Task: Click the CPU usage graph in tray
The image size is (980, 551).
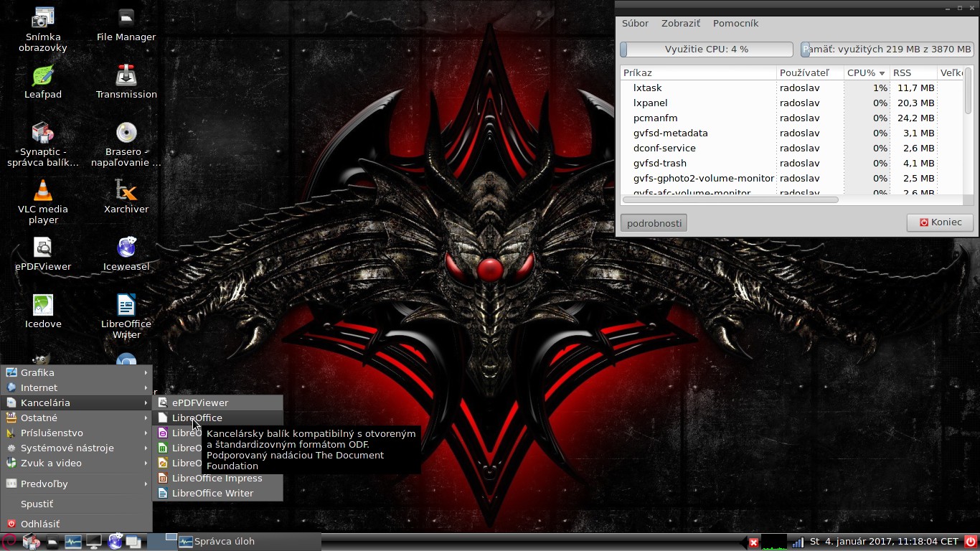Action: [x=774, y=542]
